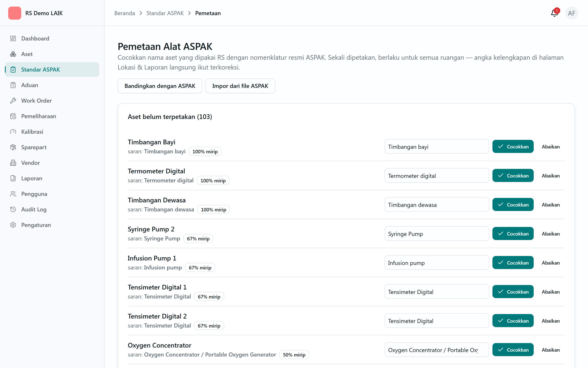
Task: Click Impor dari file ASPAK button
Action: point(240,86)
